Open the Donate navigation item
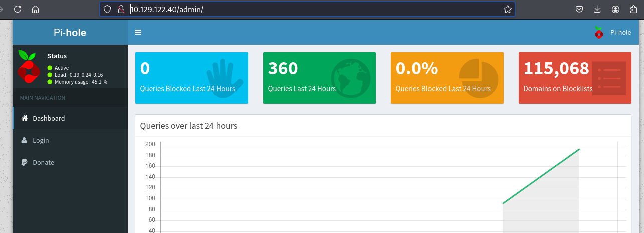644x233 pixels. [70, 162]
